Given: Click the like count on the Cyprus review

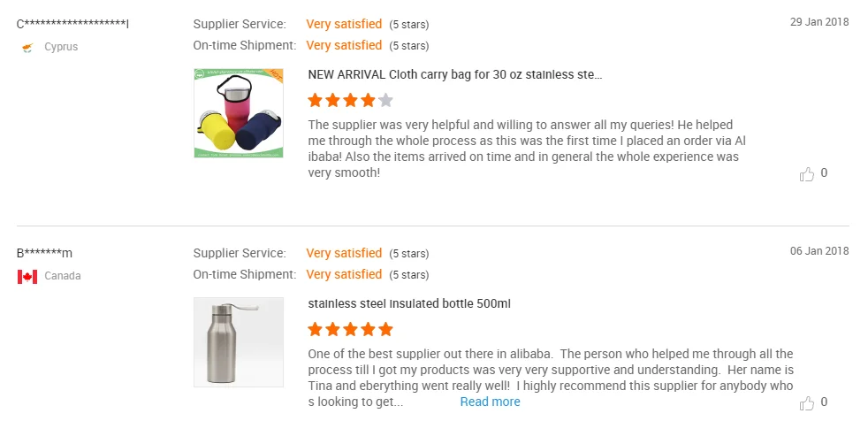Looking at the screenshot, I should [824, 172].
